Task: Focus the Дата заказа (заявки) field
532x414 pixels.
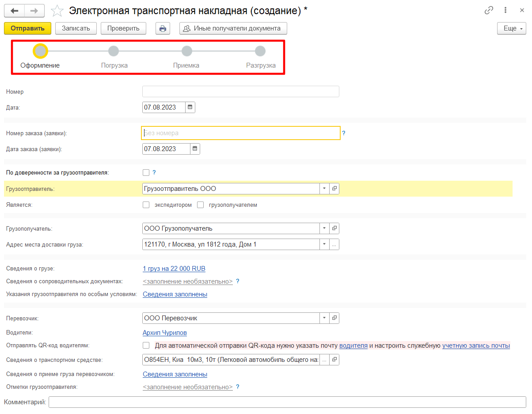Action: tap(166, 149)
